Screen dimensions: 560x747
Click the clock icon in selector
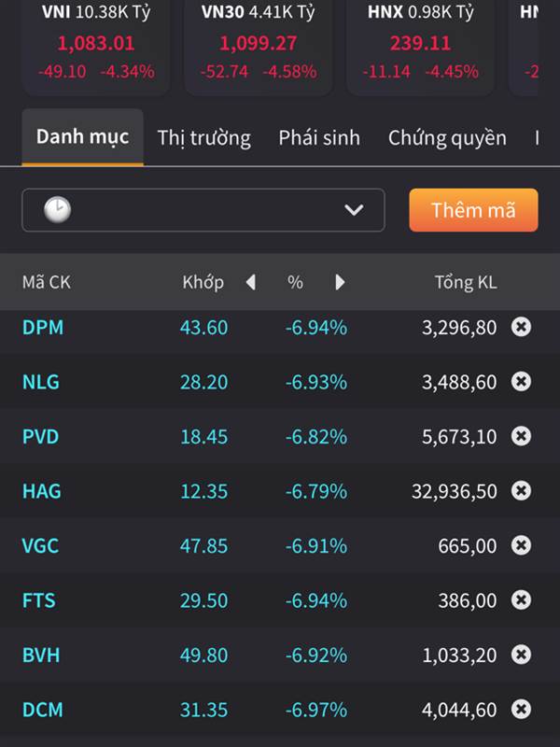[58, 210]
